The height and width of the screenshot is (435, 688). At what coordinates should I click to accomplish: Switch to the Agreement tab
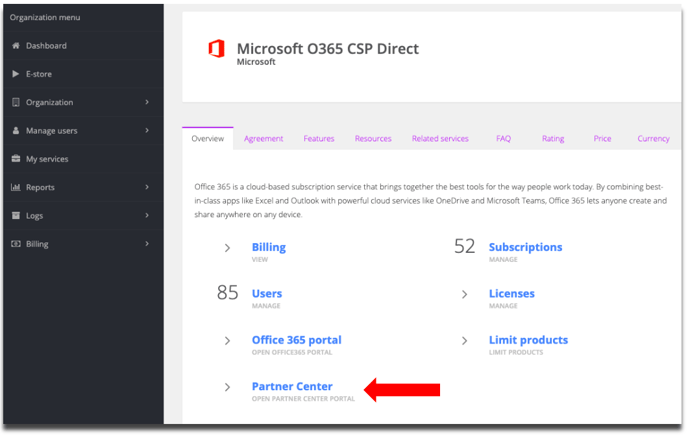(x=264, y=139)
